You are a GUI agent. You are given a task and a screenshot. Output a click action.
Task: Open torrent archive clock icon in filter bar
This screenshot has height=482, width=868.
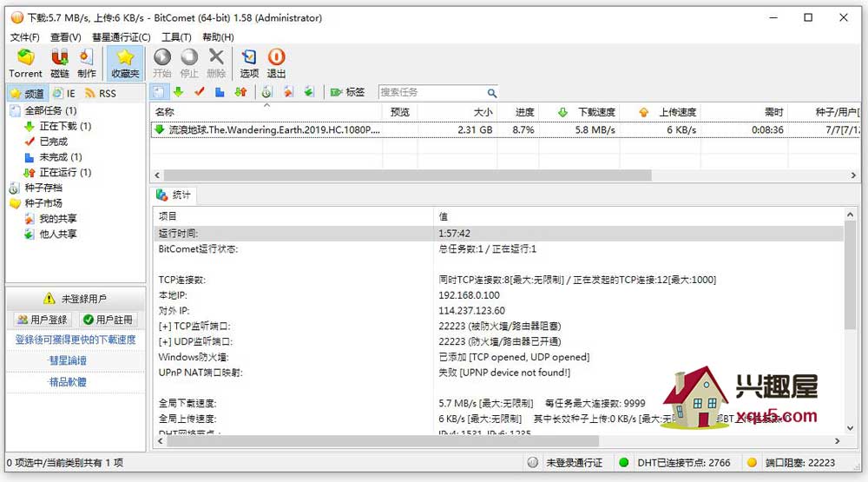coord(266,92)
